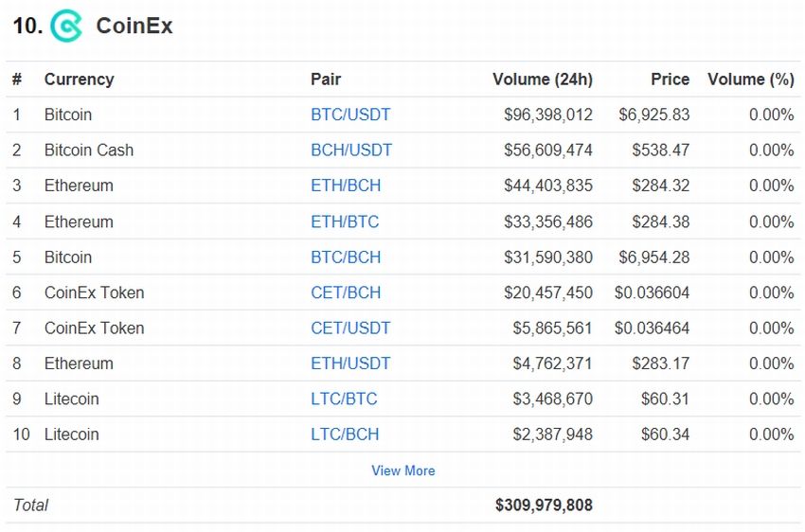Open the CoinEx exchange heading

(x=134, y=26)
